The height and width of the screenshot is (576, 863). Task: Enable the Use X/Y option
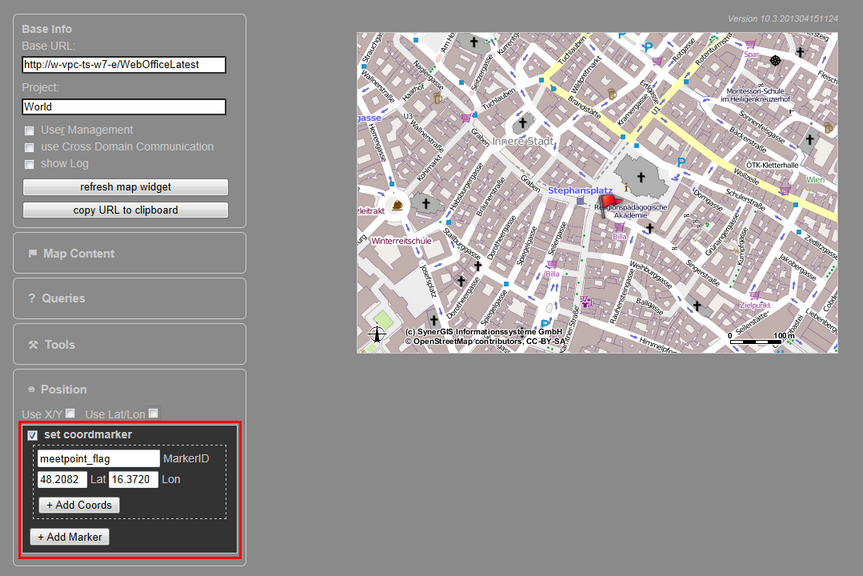69,414
